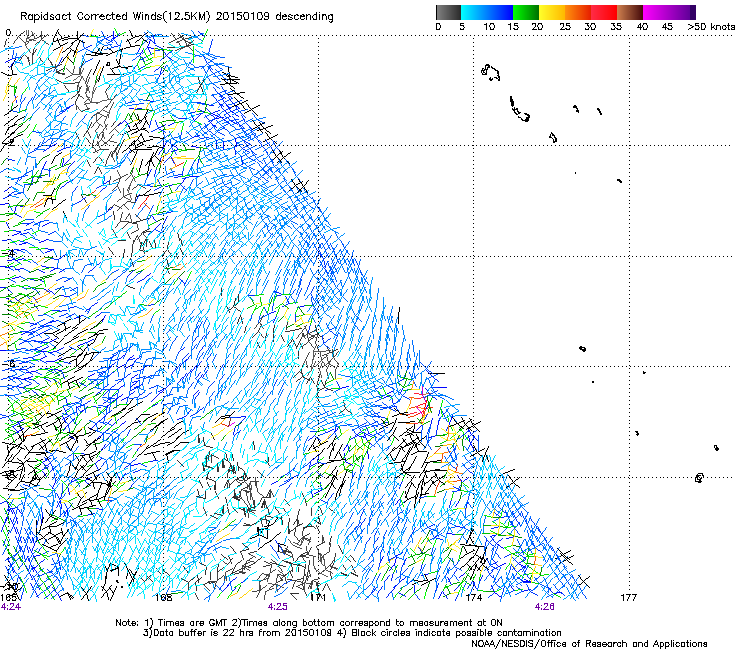The width and height of the screenshot is (740, 650).
Task: Pick the red 30-35 knots legend color
Action: pos(604,12)
